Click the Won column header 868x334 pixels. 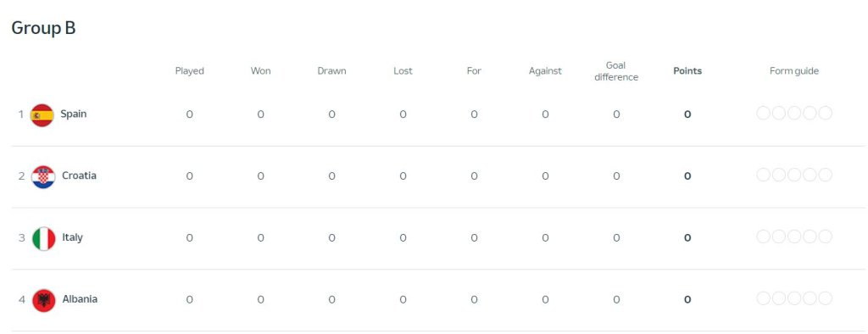pyautogui.click(x=261, y=71)
